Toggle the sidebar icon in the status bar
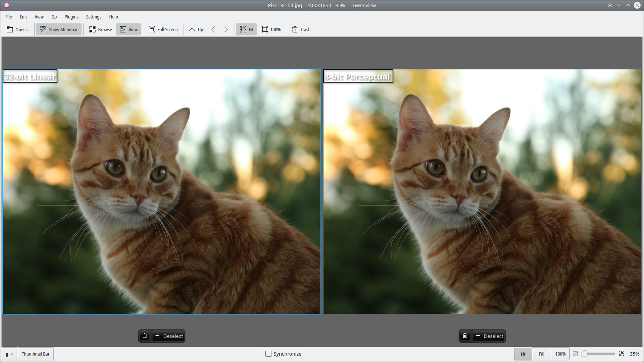 [9, 354]
